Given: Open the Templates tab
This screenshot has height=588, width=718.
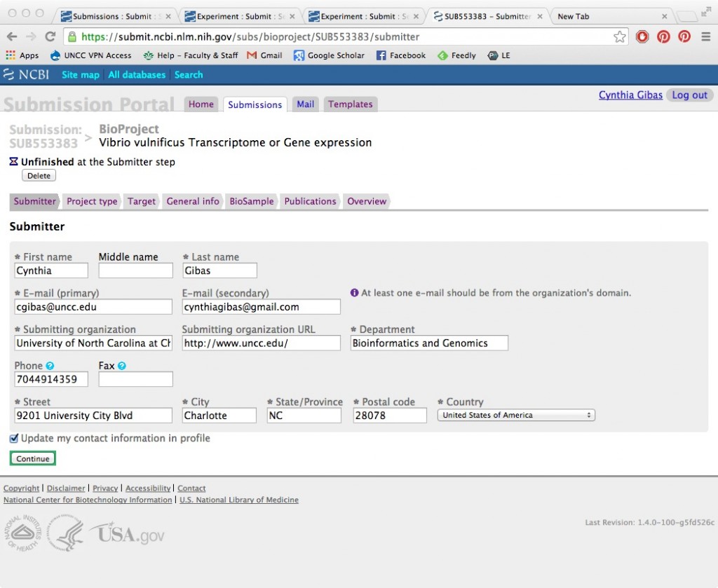Looking at the screenshot, I should tap(350, 104).
